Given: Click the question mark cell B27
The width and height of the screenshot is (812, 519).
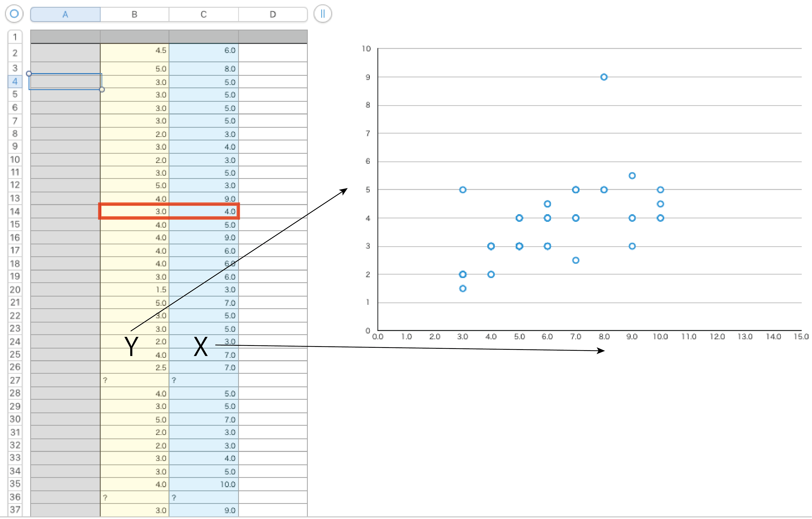Looking at the screenshot, I should pyautogui.click(x=134, y=380).
